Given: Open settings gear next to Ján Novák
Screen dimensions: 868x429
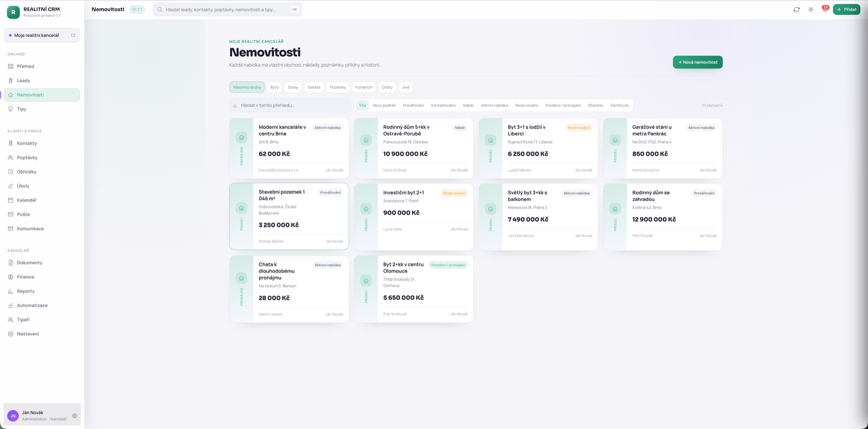Looking at the screenshot, I should click(75, 416).
